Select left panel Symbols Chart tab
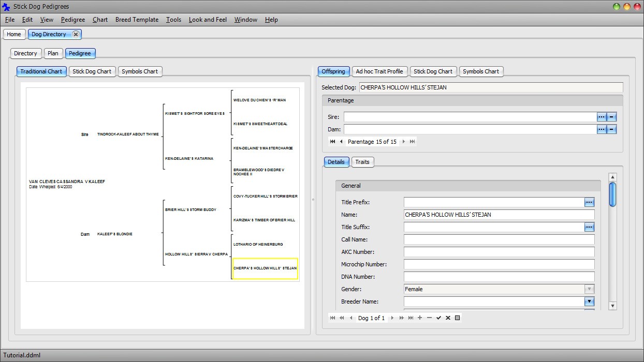This screenshot has height=362, width=644. [x=140, y=71]
